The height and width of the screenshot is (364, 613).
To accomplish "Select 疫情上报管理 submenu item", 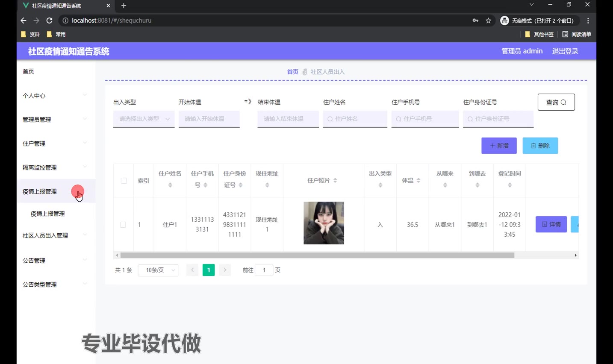I will 48,214.
